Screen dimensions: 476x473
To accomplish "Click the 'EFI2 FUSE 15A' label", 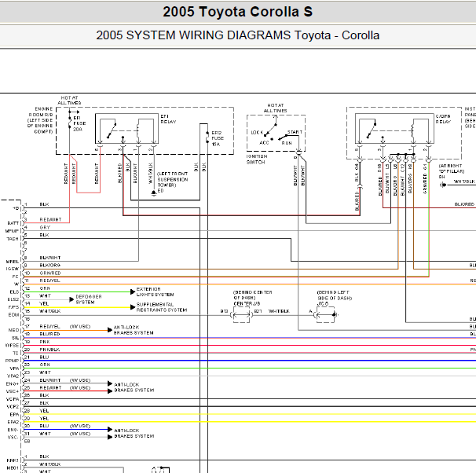I will tap(218, 138).
